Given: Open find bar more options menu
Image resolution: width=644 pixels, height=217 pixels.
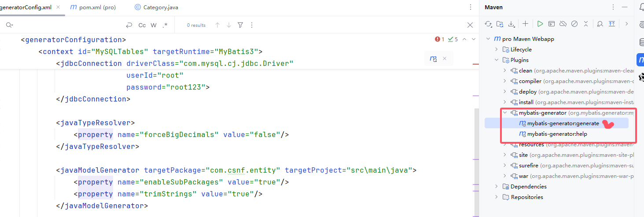Looking at the screenshot, I should (252, 25).
